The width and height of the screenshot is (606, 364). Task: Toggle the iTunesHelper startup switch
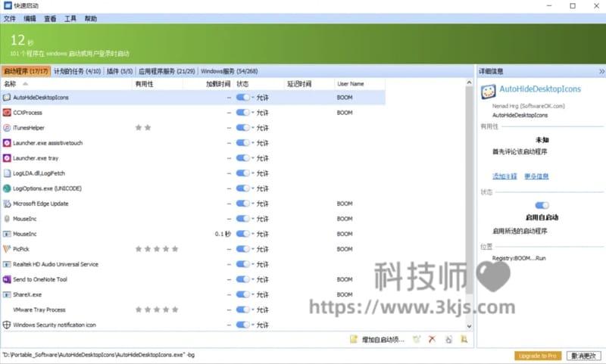click(x=242, y=128)
